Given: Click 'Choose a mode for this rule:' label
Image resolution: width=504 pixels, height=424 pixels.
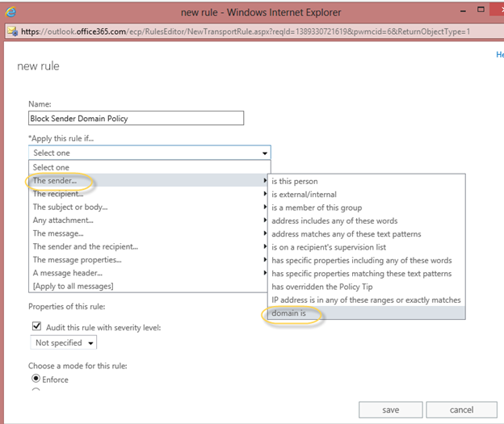Looking at the screenshot, I should 78,366.
